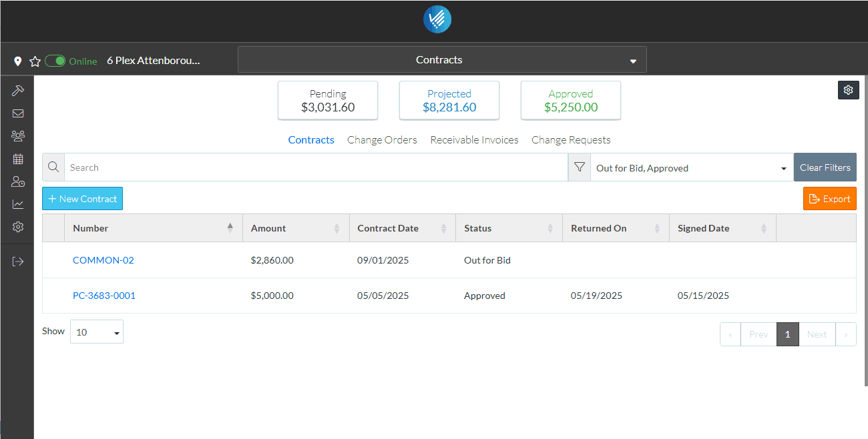Image resolution: width=868 pixels, height=439 pixels.
Task: Toggle the Online switch off
Action: (x=55, y=61)
